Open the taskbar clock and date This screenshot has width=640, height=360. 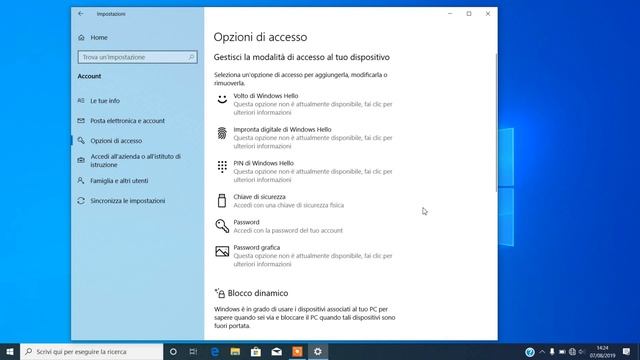coord(602,351)
